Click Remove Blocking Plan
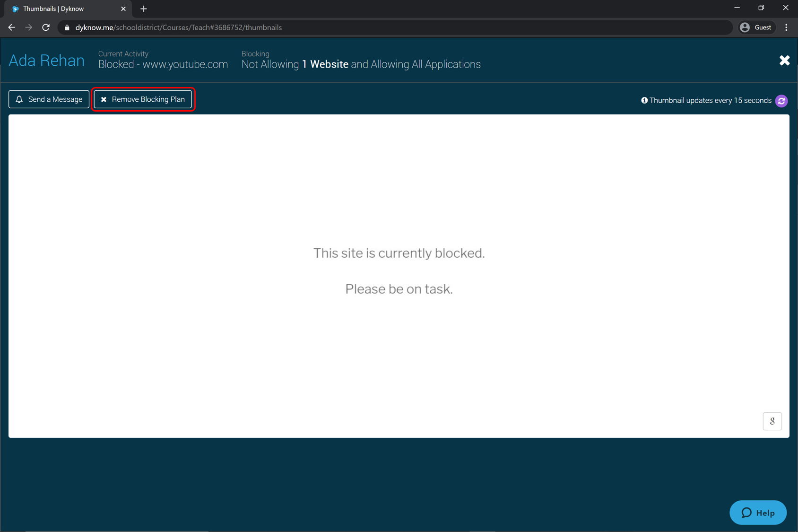Image resolution: width=798 pixels, height=532 pixels. click(143, 99)
